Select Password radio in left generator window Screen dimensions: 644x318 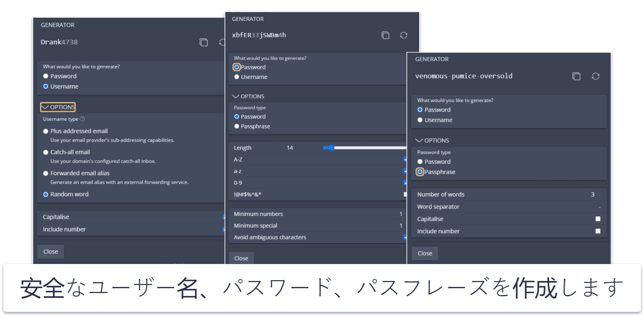click(46, 76)
